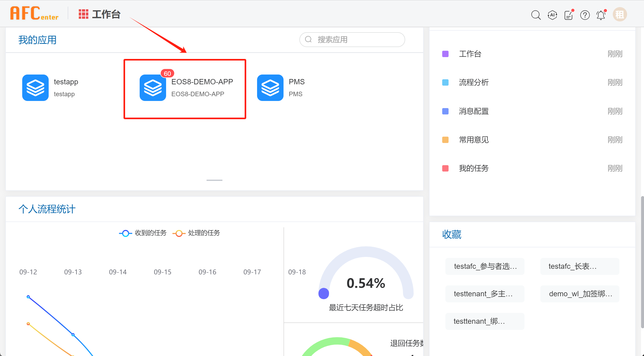Click the orange user avatar
Screen dimensions: 644x356
(x=620, y=15)
